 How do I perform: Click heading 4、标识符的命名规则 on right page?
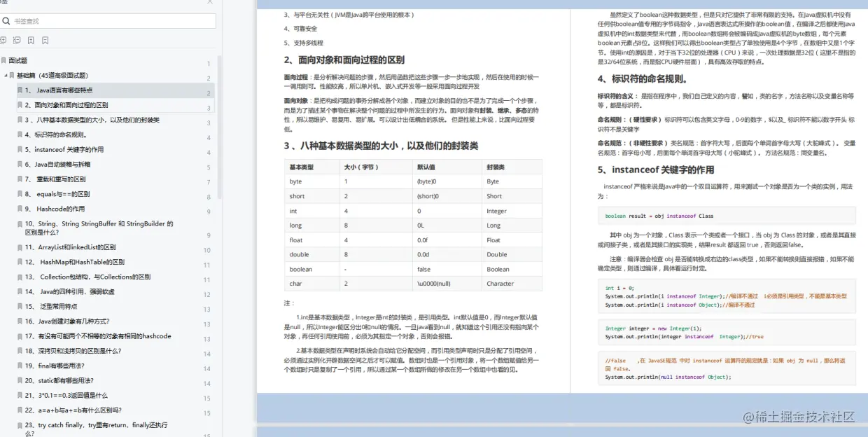click(642, 79)
